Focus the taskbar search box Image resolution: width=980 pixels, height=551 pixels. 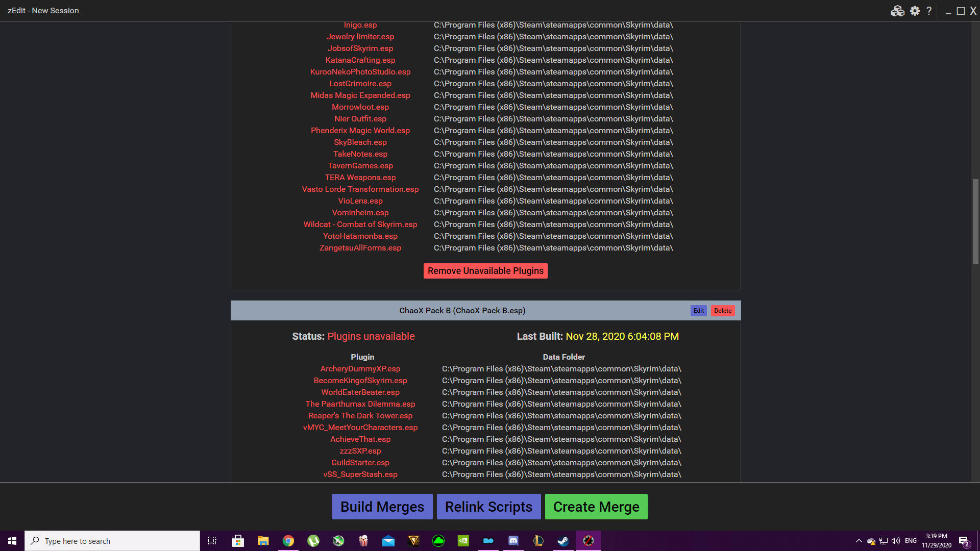[112, 541]
